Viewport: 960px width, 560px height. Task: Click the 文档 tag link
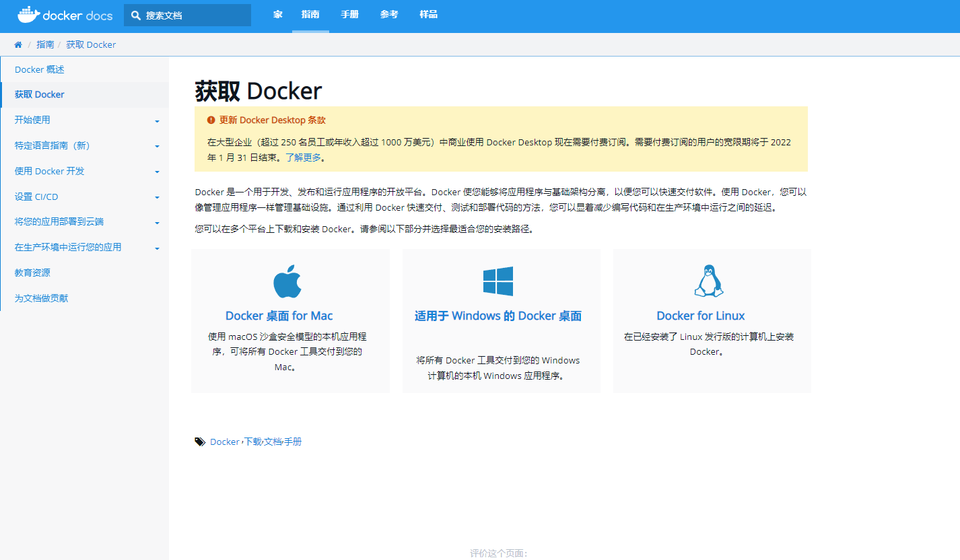click(x=273, y=442)
